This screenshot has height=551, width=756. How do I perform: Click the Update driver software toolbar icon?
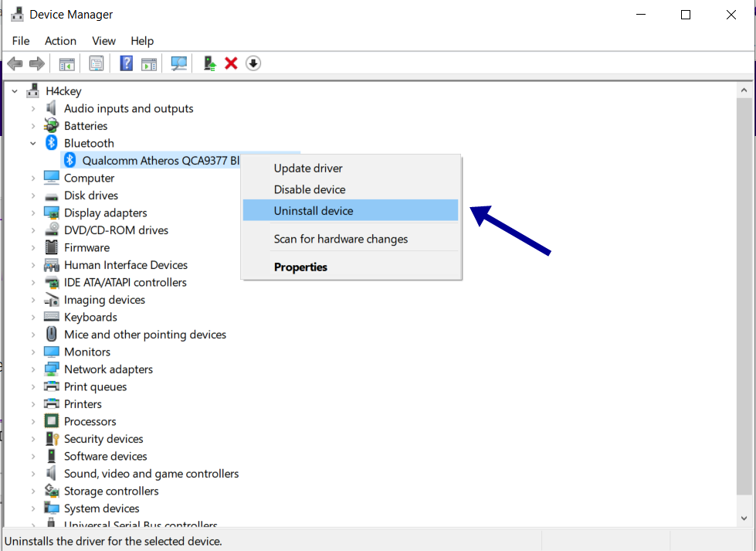[208, 63]
